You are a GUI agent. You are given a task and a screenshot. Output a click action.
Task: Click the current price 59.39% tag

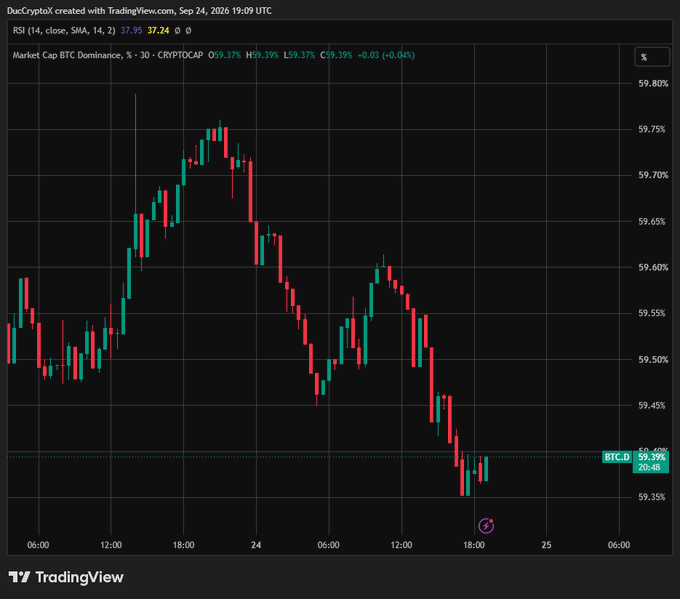coord(651,457)
